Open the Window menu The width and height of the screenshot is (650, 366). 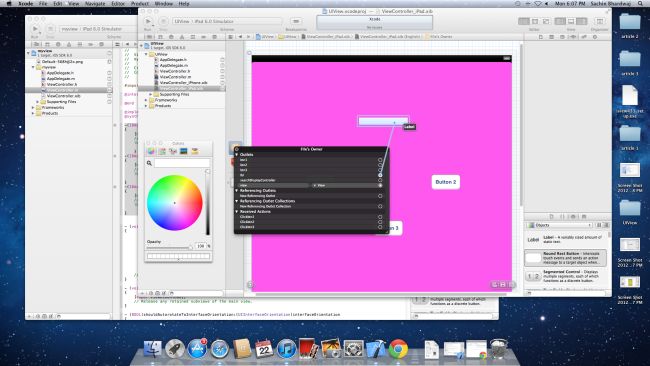(x=163, y=3)
